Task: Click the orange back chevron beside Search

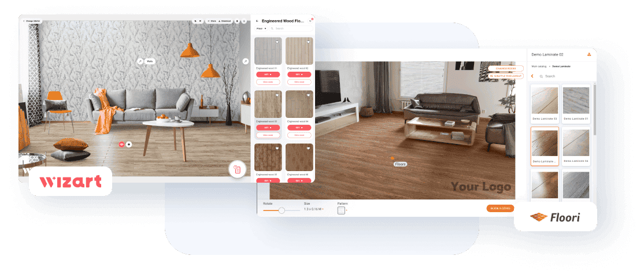Action: pos(532,76)
